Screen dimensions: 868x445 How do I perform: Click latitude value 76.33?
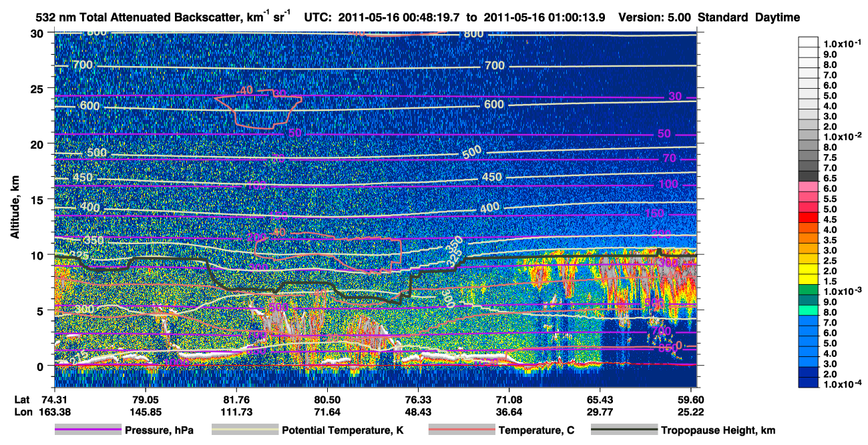(x=417, y=400)
